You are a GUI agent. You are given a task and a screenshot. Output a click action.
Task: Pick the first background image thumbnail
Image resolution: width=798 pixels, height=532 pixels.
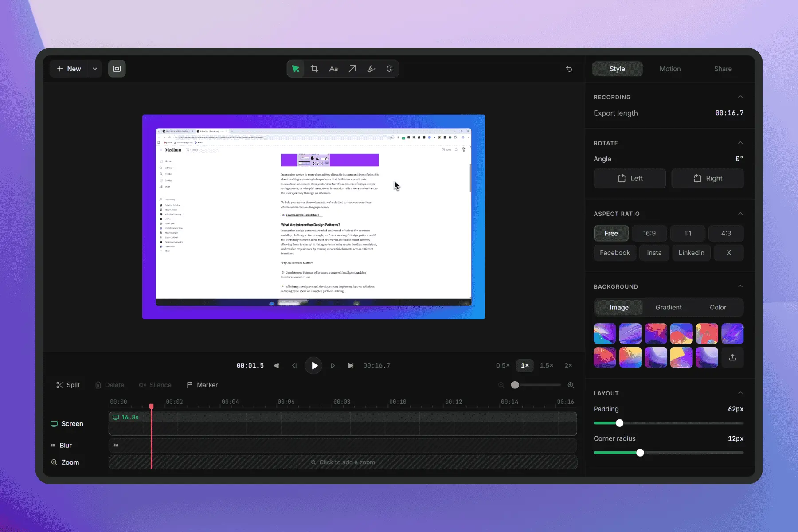(x=605, y=333)
